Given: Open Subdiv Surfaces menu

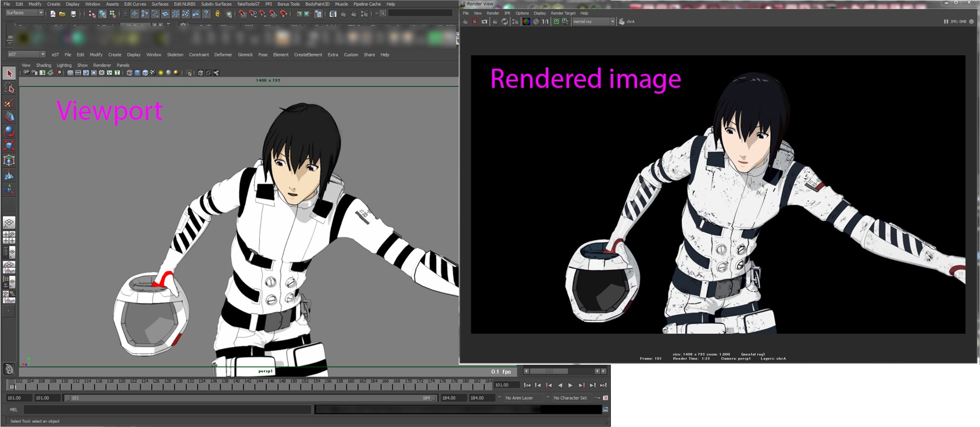Looking at the screenshot, I should click(x=216, y=4).
